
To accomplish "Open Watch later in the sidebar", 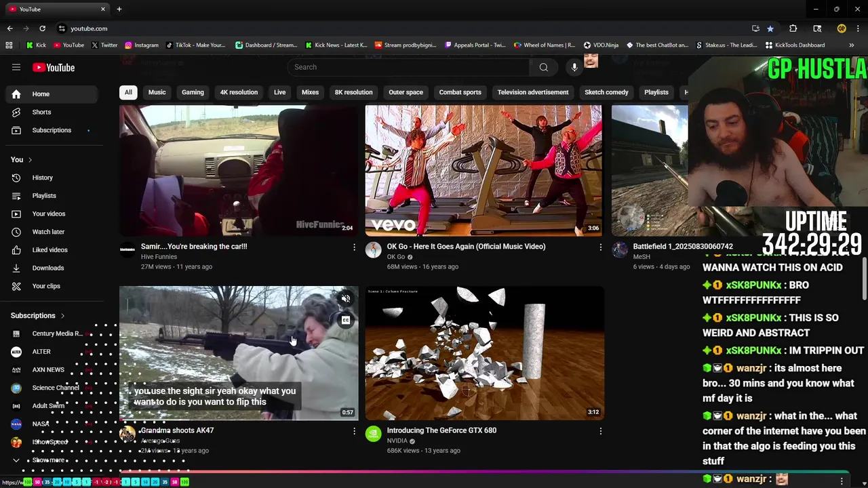I will click(x=52, y=232).
